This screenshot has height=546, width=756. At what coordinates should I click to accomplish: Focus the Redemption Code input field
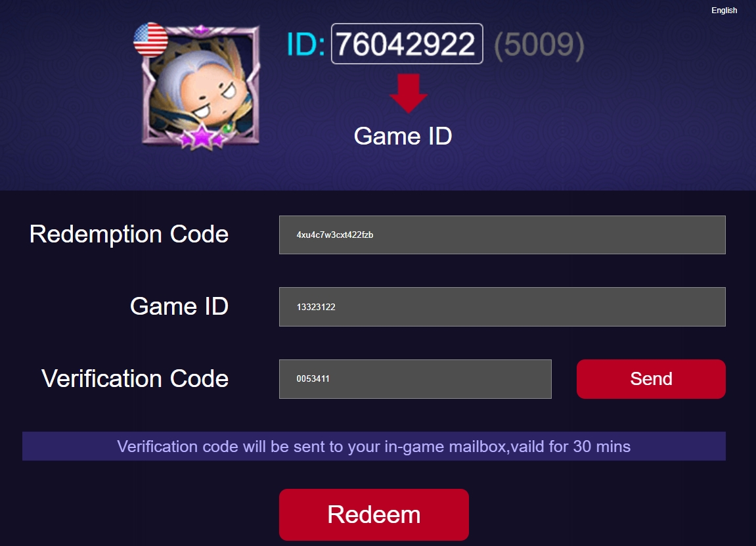click(502, 235)
